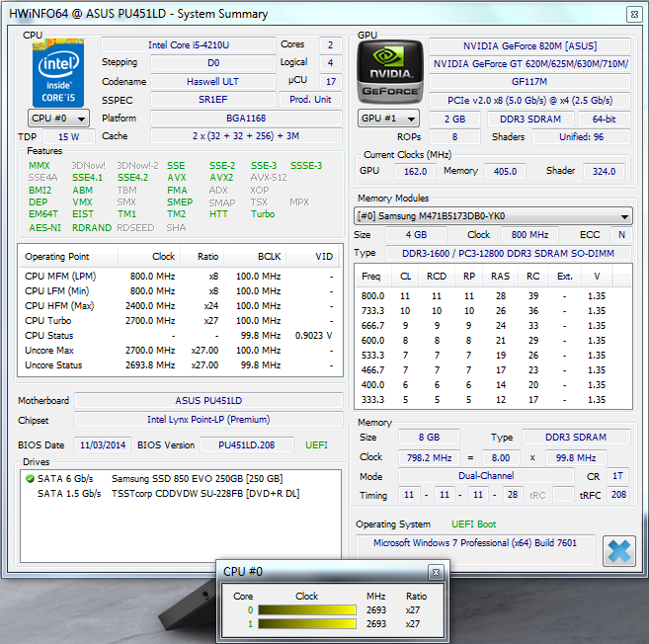Click the GF117M GPU codename field
This screenshot has height=644, width=649.
point(529,82)
